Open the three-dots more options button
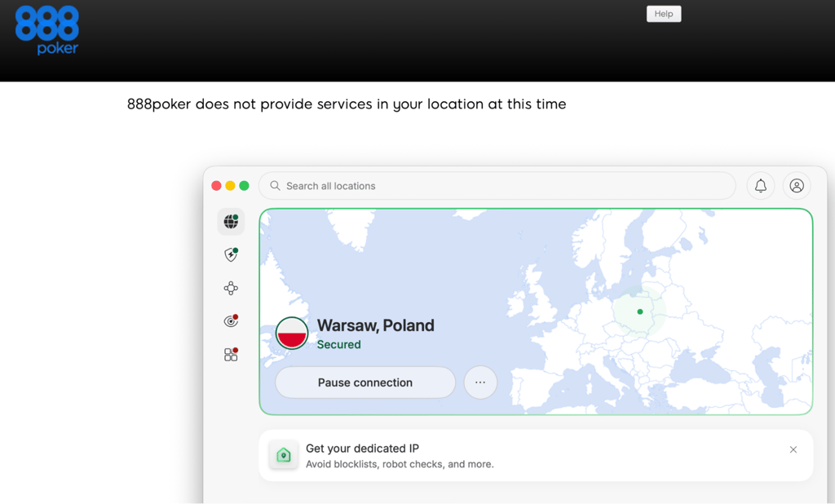Viewport: 835px width, 504px height. (480, 382)
